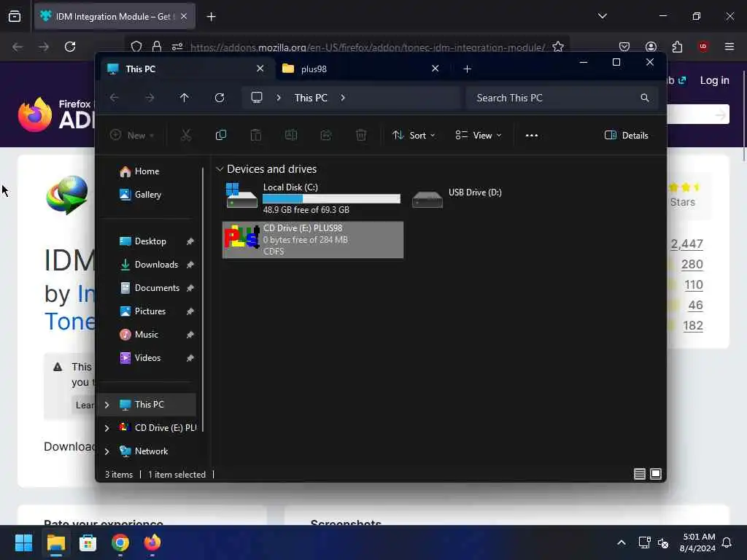Screen dimensions: 747x560
Task: Select the This PC tab in File Explorer
Action: [186, 69]
